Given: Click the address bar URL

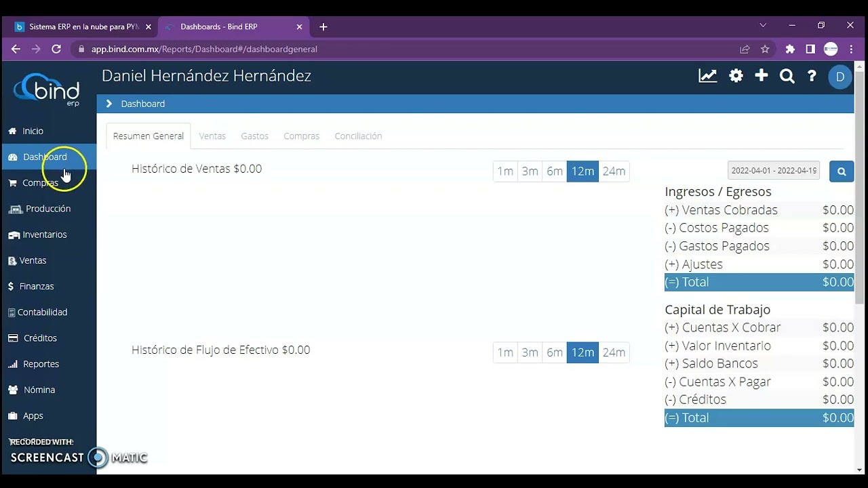Looking at the screenshot, I should (204, 49).
